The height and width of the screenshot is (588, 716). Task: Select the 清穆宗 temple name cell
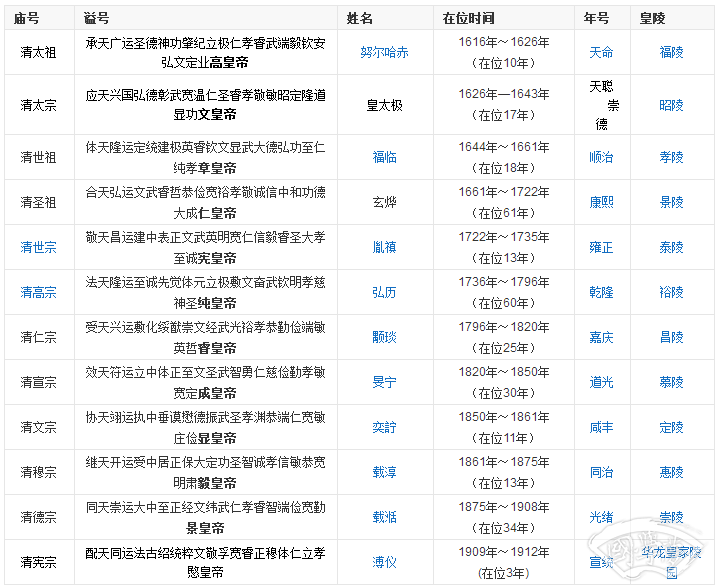[38, 472]
